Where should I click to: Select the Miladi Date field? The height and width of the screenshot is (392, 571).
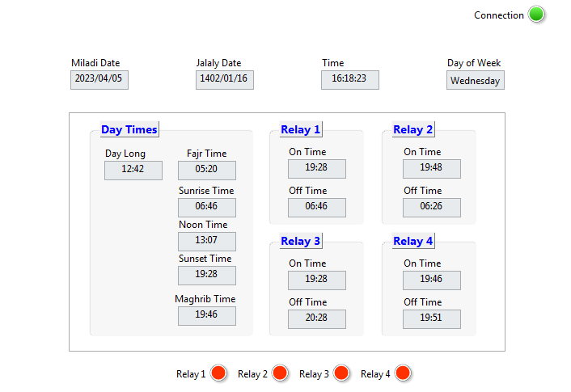click(x=99, y=80)
